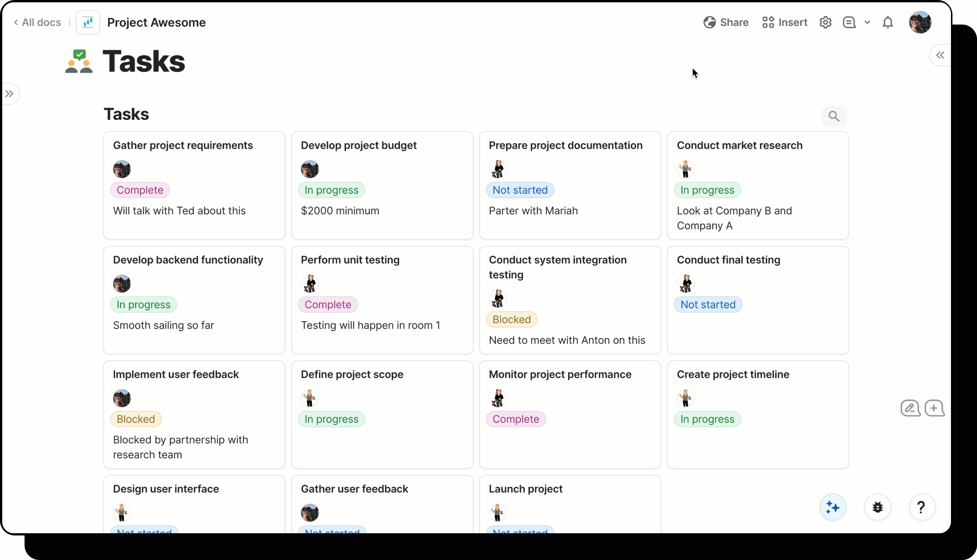Click the Blocked status pill on Implement user feedback

pos(135,419)
